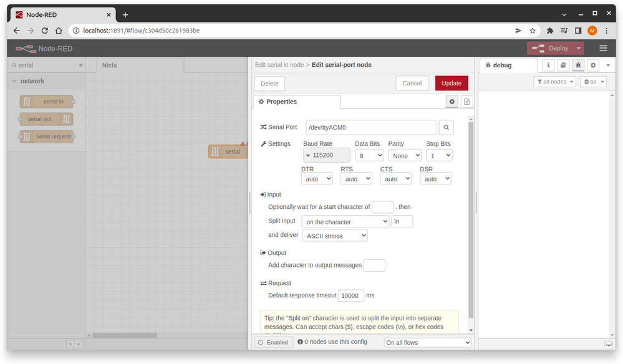
Task: Open the help book sidebar icon
Action: pos(563,65)
